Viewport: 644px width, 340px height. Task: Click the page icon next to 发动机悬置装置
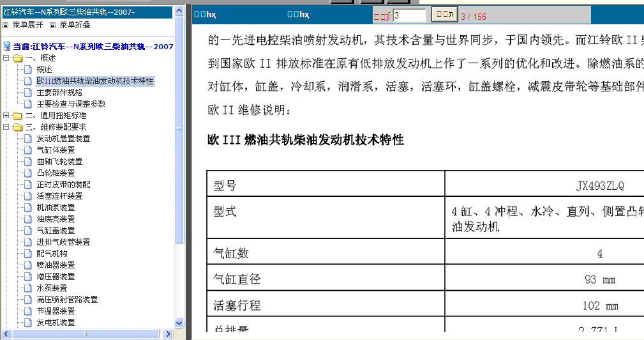pyautogui.click(x=28, y=139)
